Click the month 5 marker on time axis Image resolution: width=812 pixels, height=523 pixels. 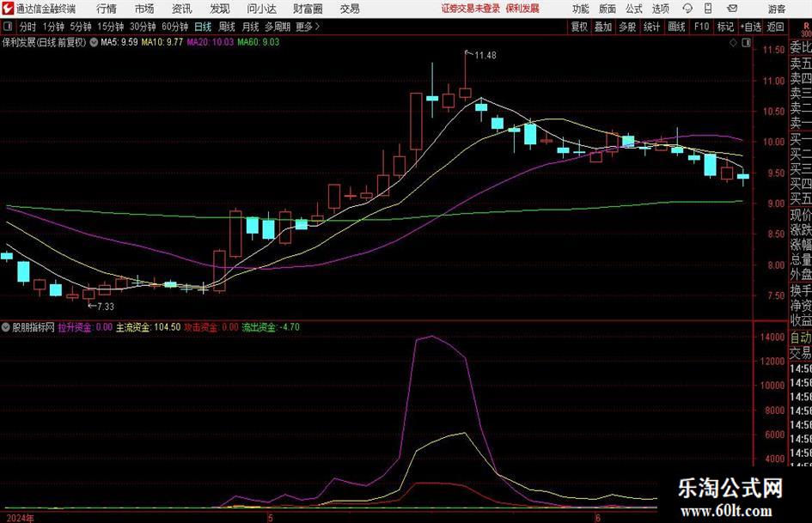(x=270, y=518)
